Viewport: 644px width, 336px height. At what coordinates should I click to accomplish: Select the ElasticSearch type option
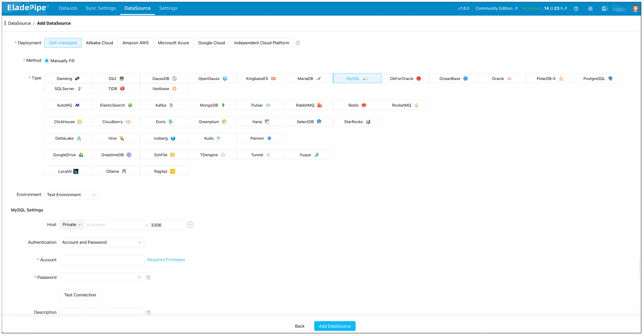point(116,105)
